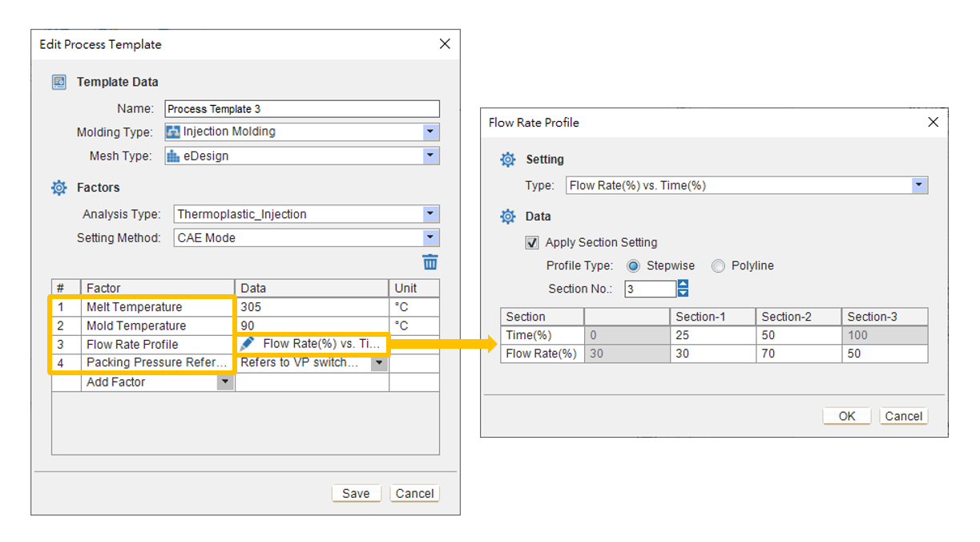
Task: Select the Stepwise profile type
Action: [633, 265]
